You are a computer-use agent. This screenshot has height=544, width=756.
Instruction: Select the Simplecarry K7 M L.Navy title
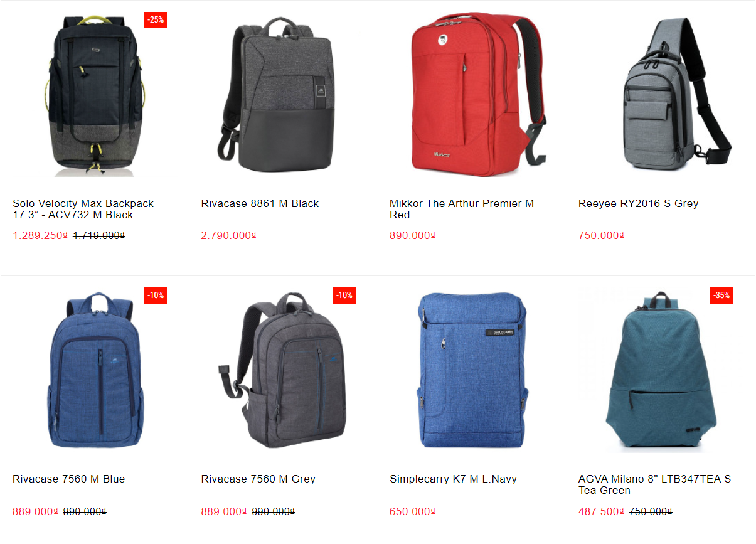pyautogui.click(x=453, y=479)
